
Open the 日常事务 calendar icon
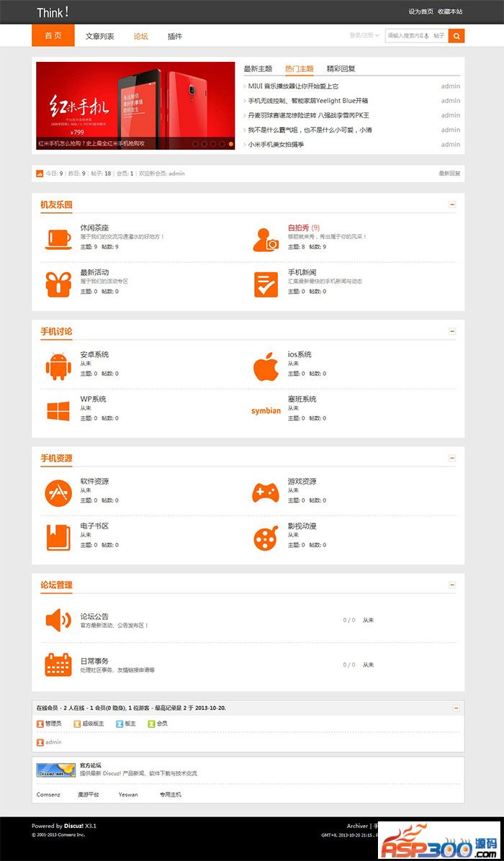pyautogui.click(x=58, y=664)
